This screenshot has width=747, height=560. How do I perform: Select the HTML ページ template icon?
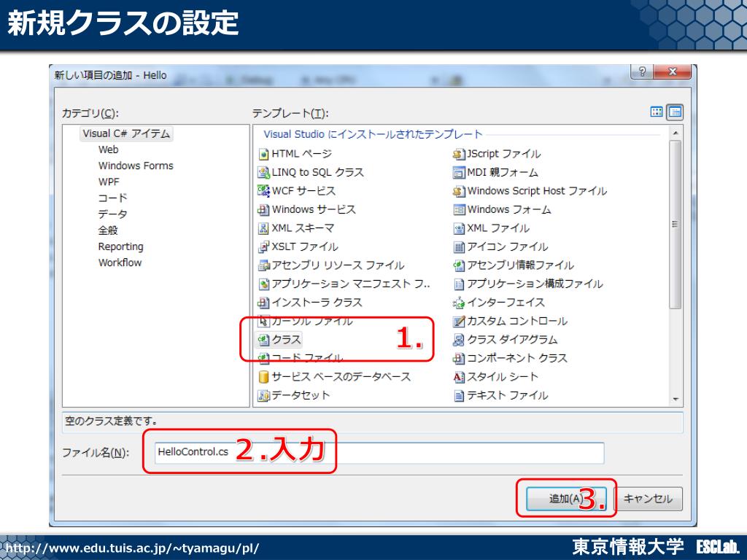[x=263, y=154]
